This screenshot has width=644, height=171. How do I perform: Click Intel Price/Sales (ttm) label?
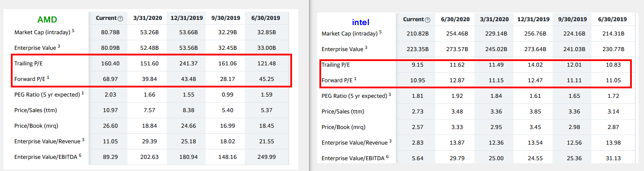(343, 112)
